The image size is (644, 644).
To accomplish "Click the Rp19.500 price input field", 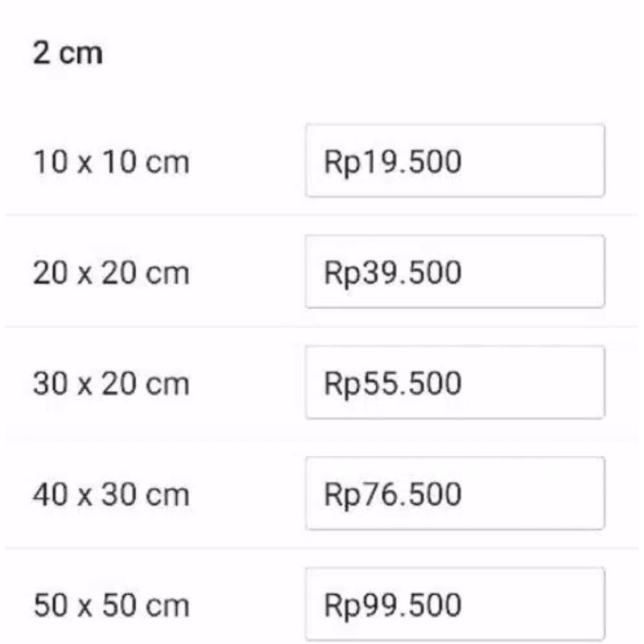I will 454,161.
